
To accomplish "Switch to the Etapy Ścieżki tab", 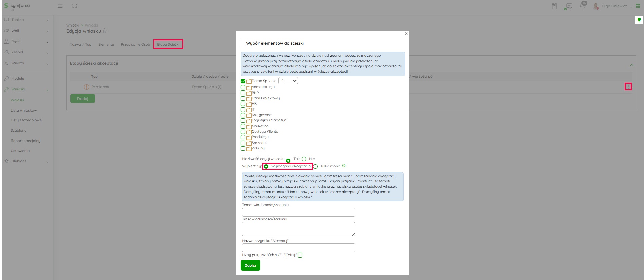I will click(x=168, y=44).
